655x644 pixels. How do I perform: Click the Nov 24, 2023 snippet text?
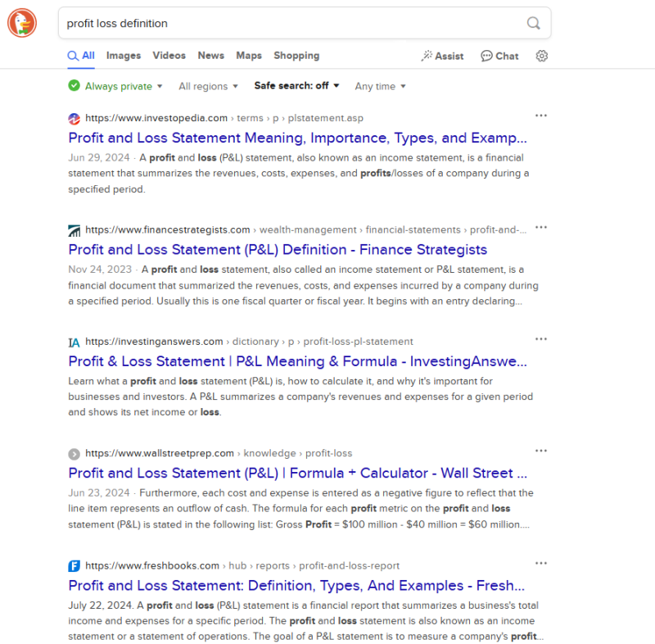303,285
